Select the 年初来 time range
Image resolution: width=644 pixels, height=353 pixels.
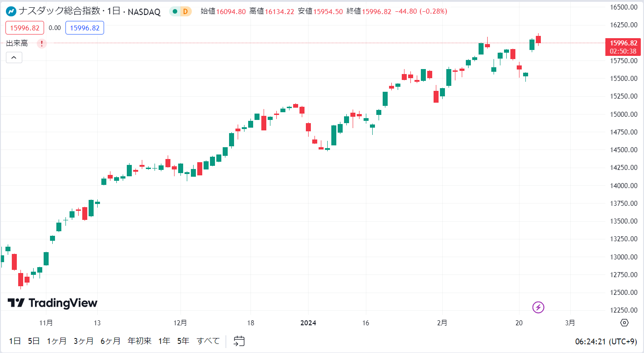click(x=139, y=341)
